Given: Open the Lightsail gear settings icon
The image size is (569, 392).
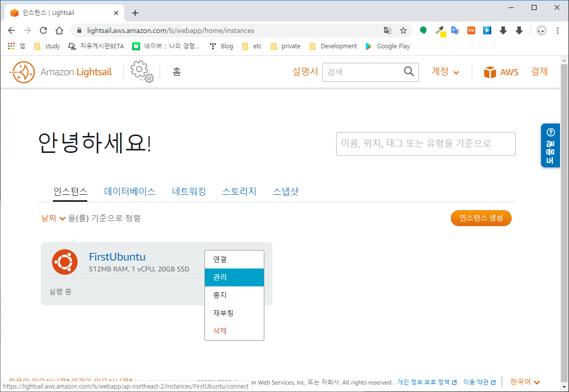Looking at the screenshot, I should [142, 72].
